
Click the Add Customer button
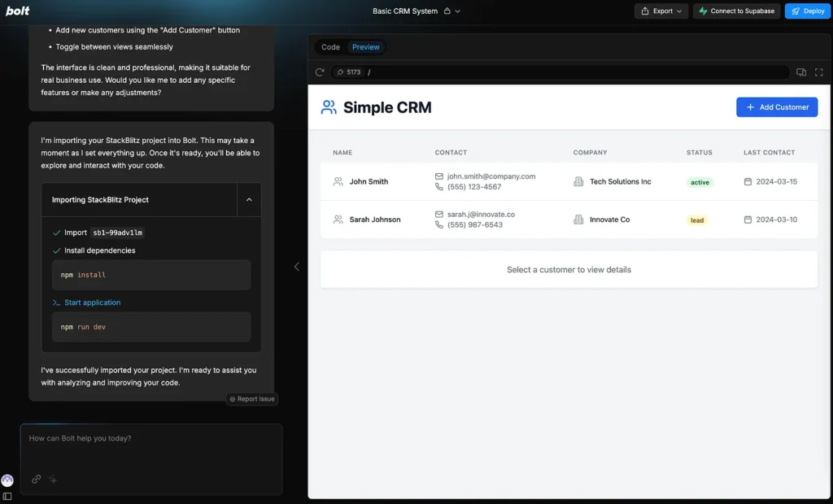[777, 107]
